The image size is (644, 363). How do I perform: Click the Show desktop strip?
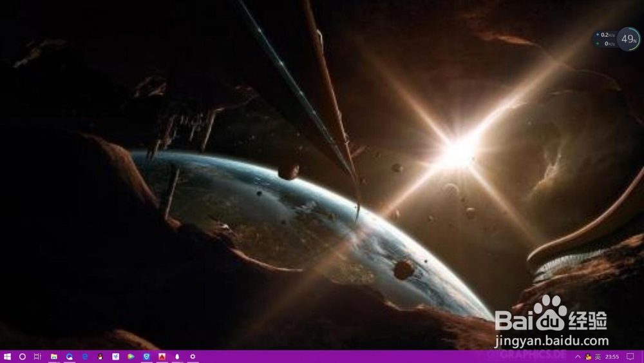(x=642, y=357)
